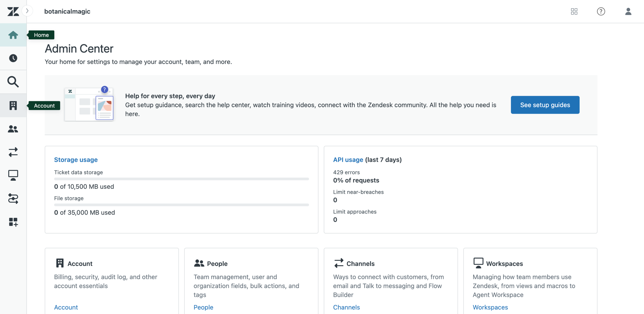Image resolution: width=644 pixels, height=314 pixels.
Task: Open Workspaces monitor icon in sidebar
Action: click(13, 175)
